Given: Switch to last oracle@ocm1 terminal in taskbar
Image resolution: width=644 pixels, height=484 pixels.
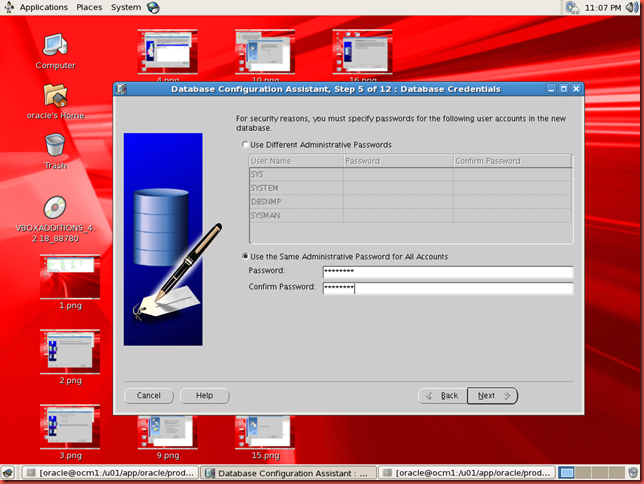Looking at the screenshot, I should tap(467, 473).
